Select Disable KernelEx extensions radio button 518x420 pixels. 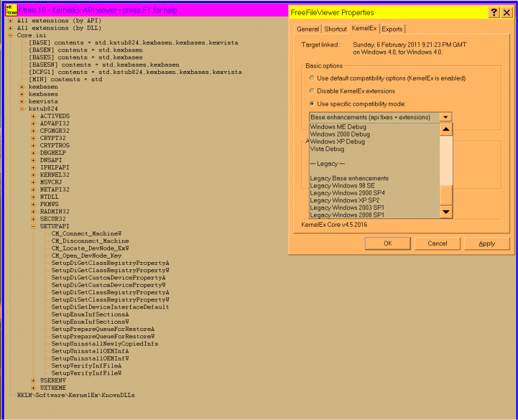[x=312, y=91]
